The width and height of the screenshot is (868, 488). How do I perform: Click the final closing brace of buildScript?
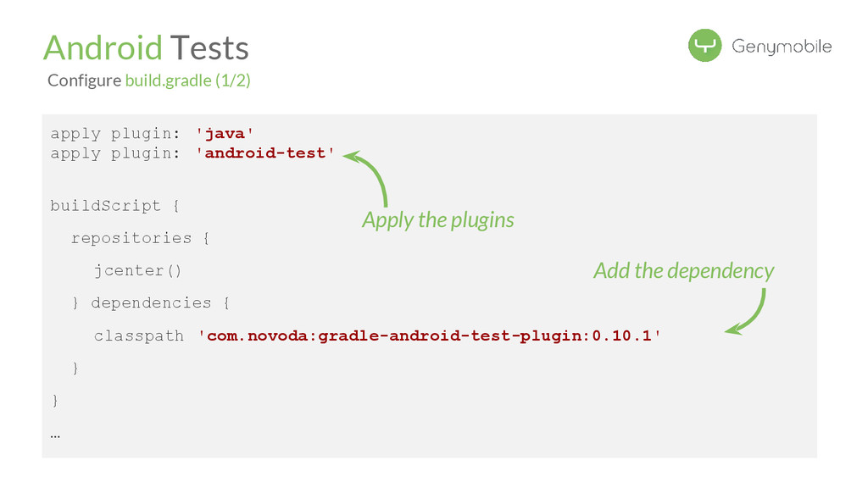(x=55, y=401)
